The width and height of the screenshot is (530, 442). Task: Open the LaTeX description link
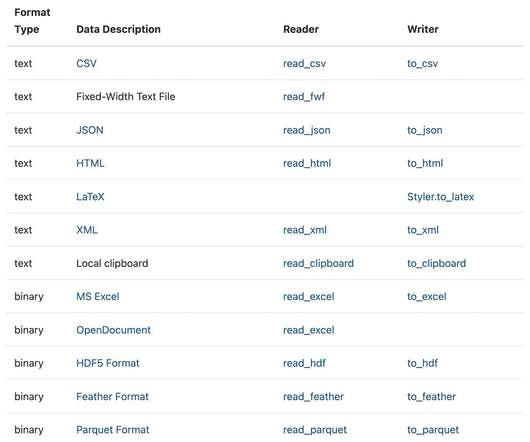coord(90,197)
